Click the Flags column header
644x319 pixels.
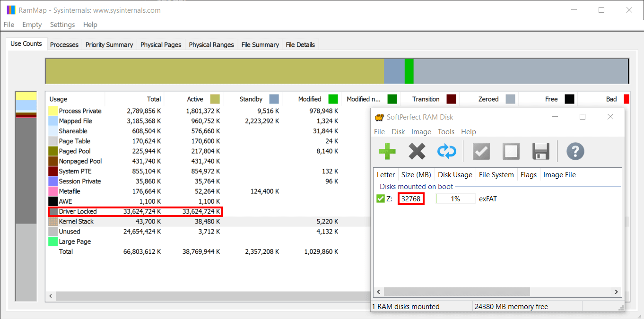pos(529,175)
